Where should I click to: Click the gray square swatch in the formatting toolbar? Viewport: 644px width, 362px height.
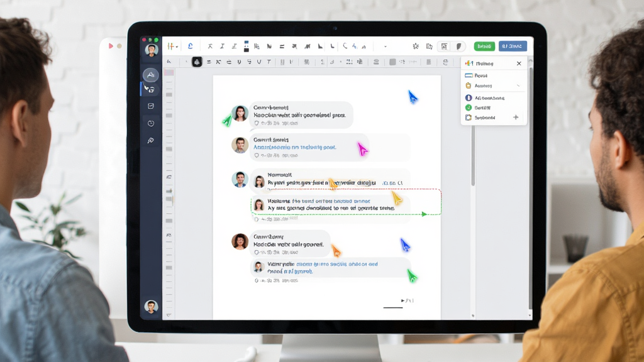point(392,62)
